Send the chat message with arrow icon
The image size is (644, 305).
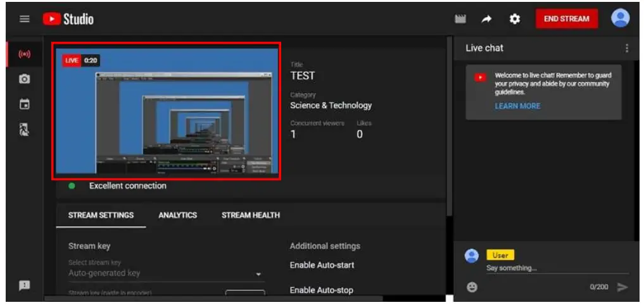pyautogui.click(x=622, y=287)
